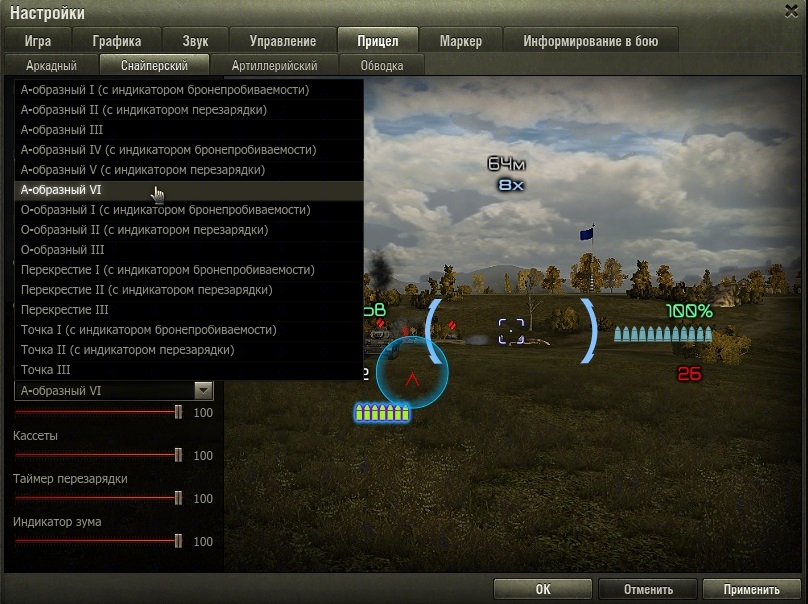
Task: Open Информирование в бою tab
Action: [591, 41]
